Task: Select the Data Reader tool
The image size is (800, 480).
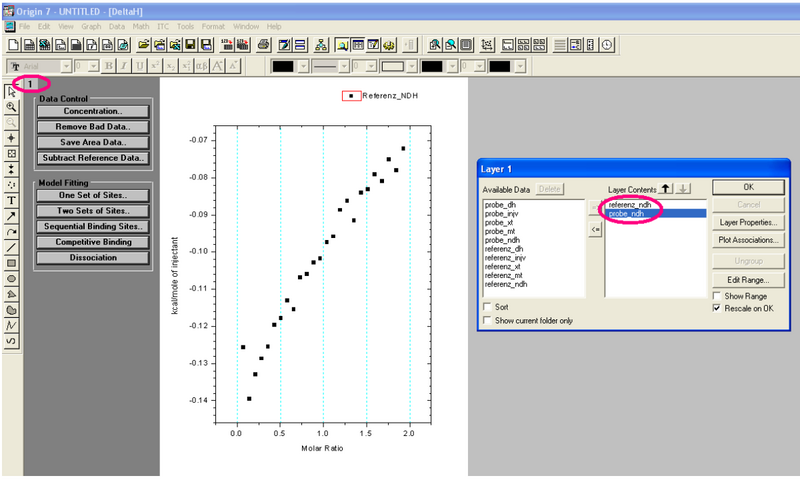Action: coord(11,154)
